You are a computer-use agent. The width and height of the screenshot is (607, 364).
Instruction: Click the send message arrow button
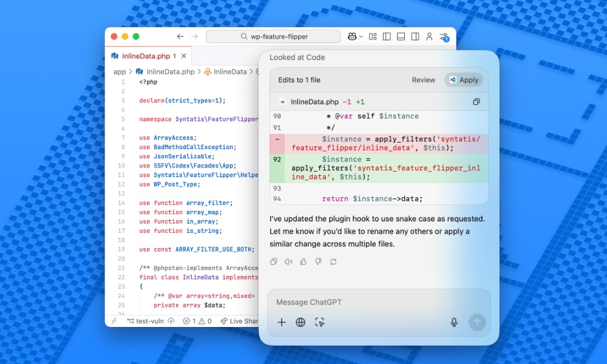[477, 322]
